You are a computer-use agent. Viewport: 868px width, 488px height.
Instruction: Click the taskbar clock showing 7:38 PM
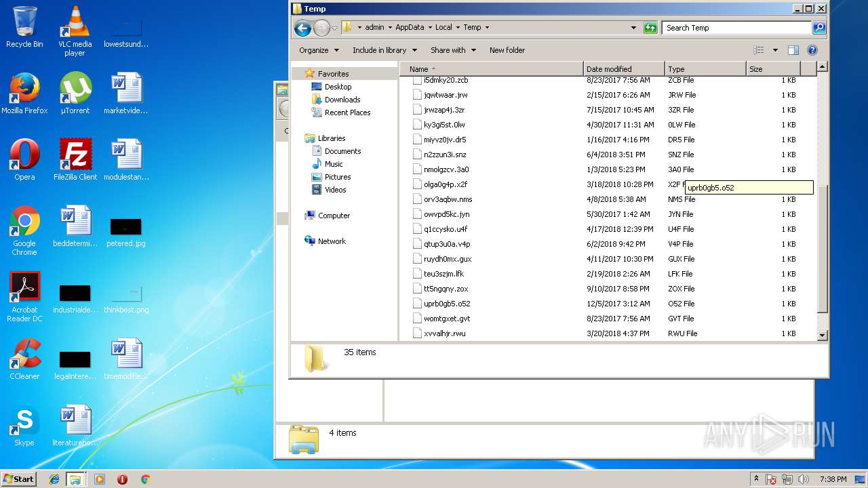click(833, 479)
